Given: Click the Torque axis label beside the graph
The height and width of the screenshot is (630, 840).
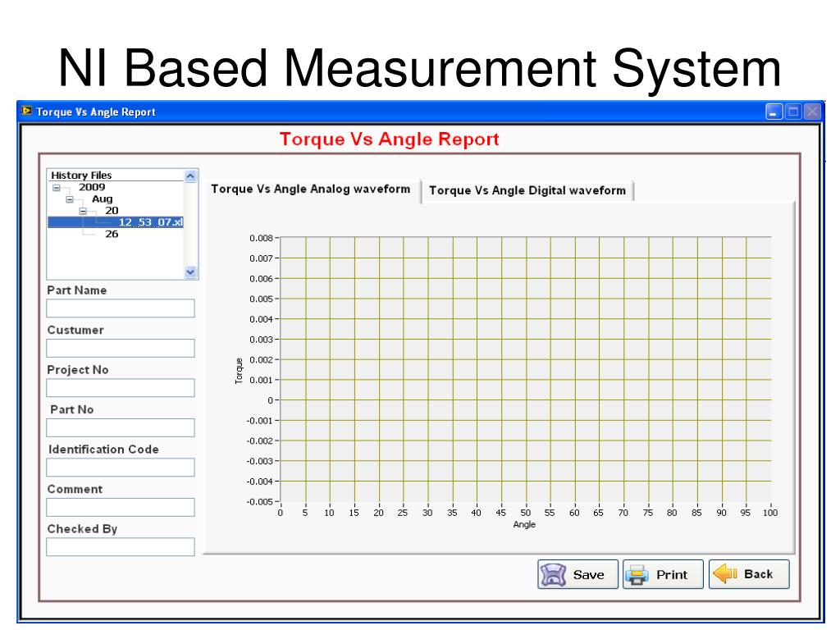Looking at the screenshot, I should click(x=239, y=371).
